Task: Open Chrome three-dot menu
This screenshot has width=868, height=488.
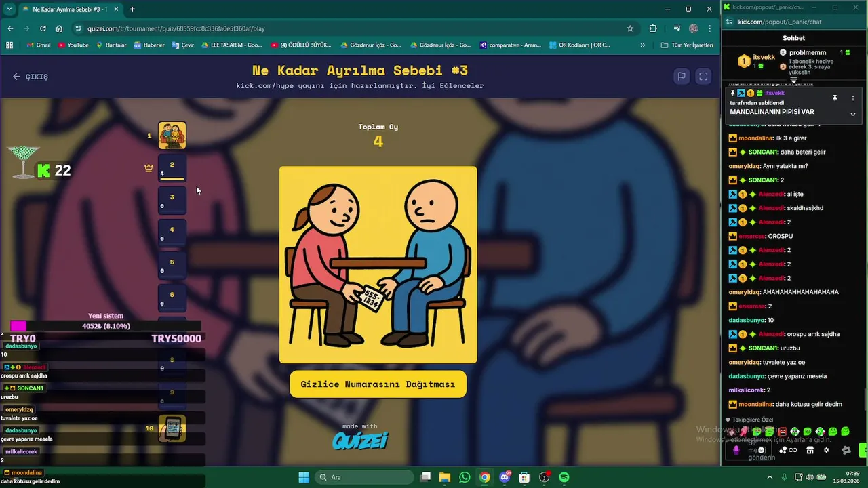Action: click(x=709, y=28)
